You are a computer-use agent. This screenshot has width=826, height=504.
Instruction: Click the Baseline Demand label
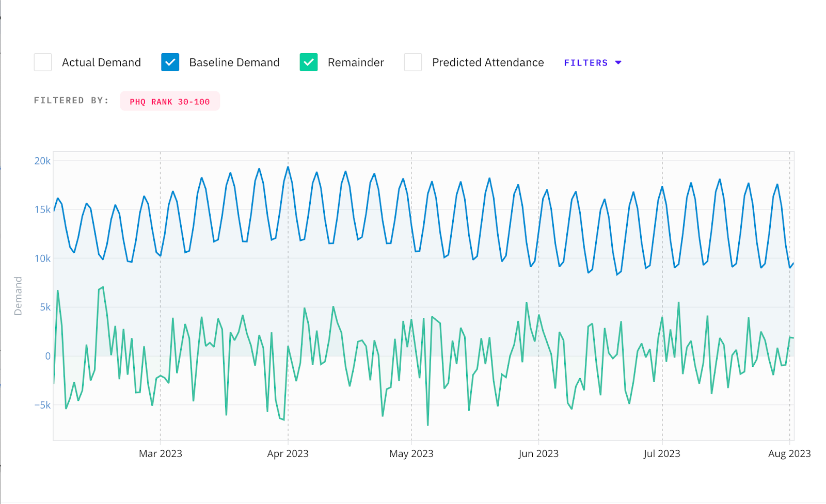(x=234, y=62)
